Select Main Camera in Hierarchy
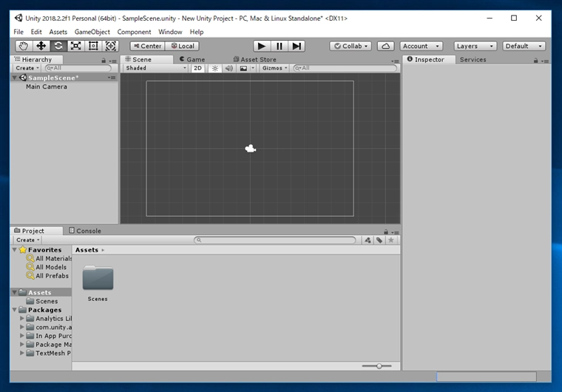562x392 pixels. [x=47, y=87]
